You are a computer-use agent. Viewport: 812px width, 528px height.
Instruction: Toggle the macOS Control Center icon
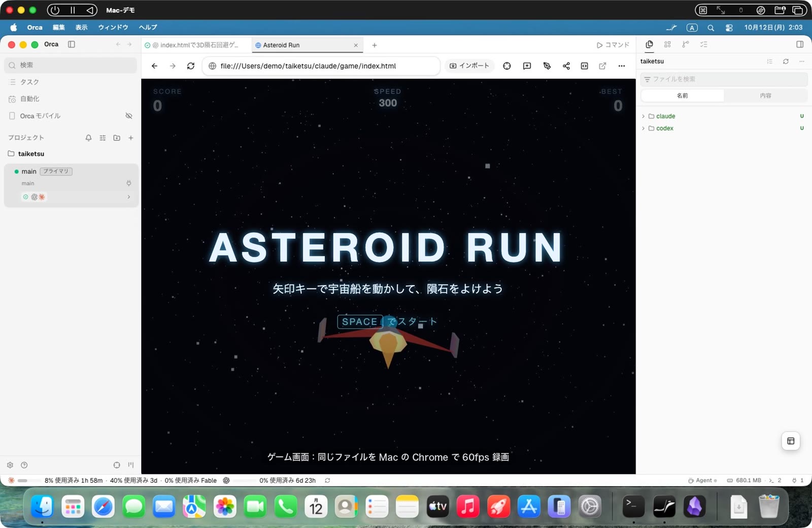729,28
